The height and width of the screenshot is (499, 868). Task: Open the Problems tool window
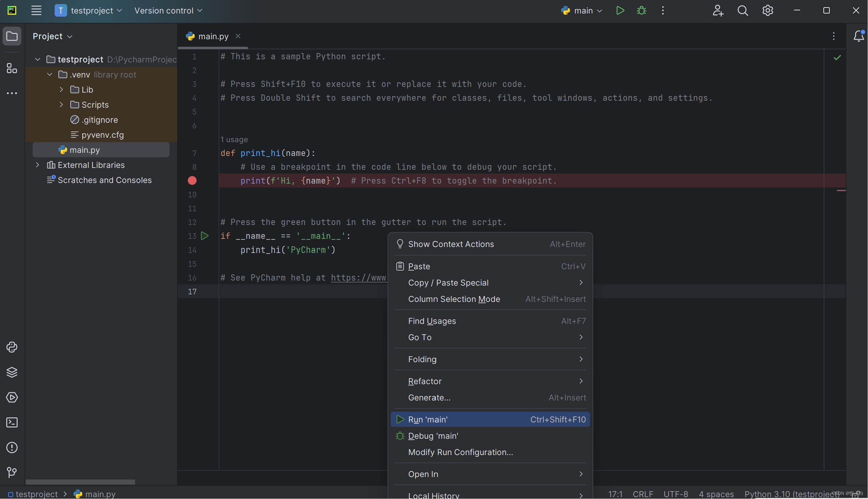point(12,447)
